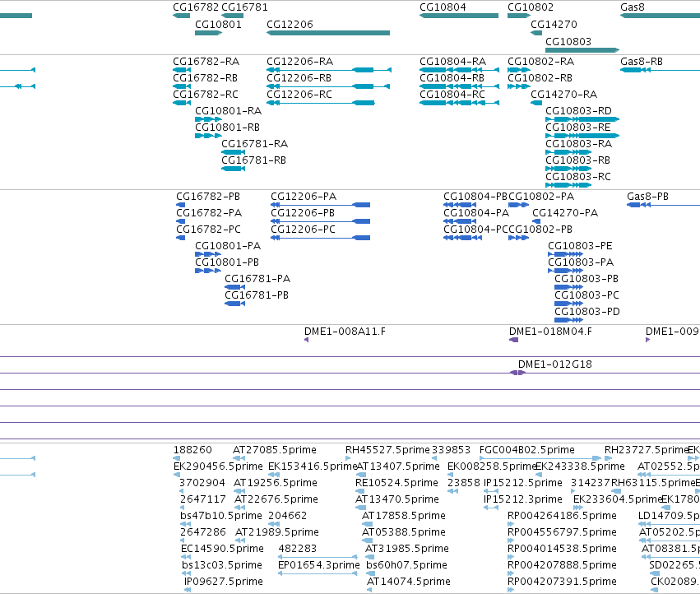Select the CG10803-PE protein feature
The height and width of the screenshot is (594, 700).
(566, 254)
